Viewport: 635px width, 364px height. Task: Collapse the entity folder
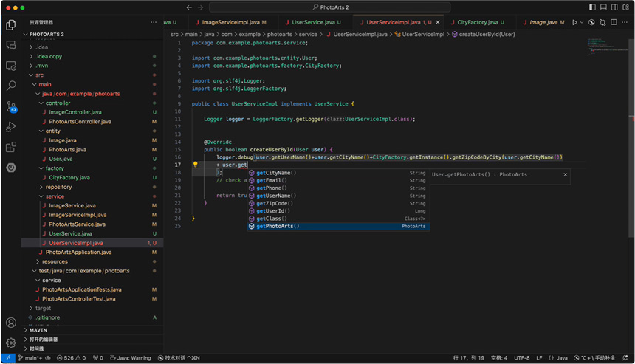pos(93,131)
